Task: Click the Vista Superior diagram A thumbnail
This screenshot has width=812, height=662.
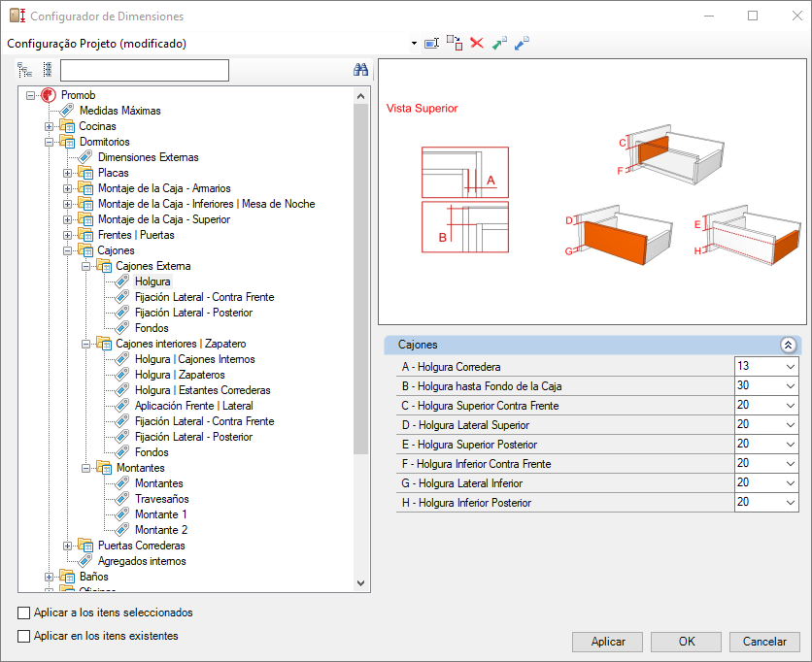Action: coord(465,173)
